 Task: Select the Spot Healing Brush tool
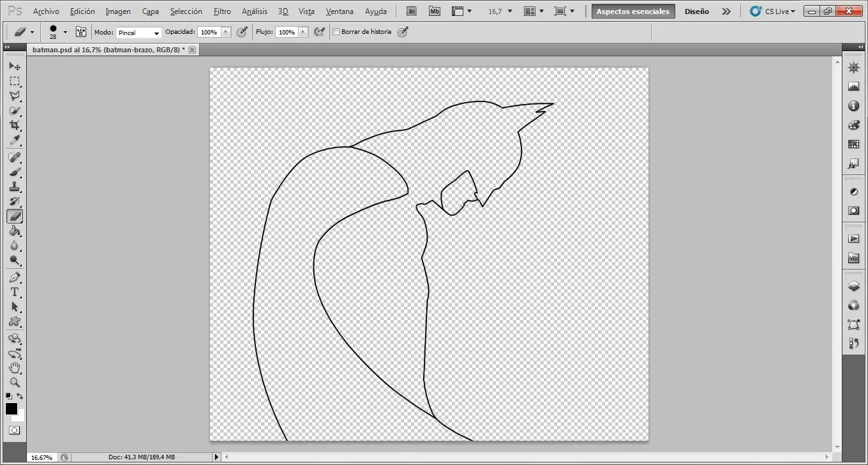click(x=15, y=157)
